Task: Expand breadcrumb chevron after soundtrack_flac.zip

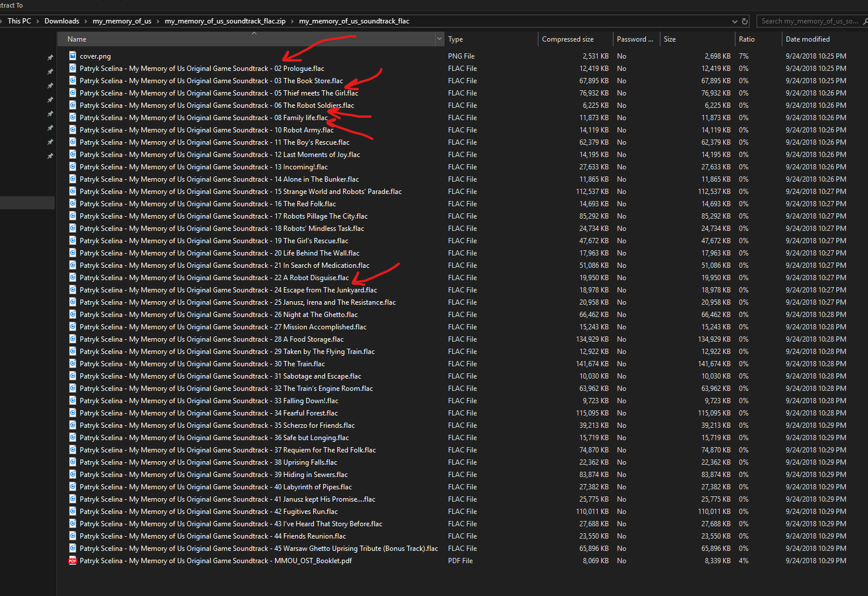Action: [293, 21]
